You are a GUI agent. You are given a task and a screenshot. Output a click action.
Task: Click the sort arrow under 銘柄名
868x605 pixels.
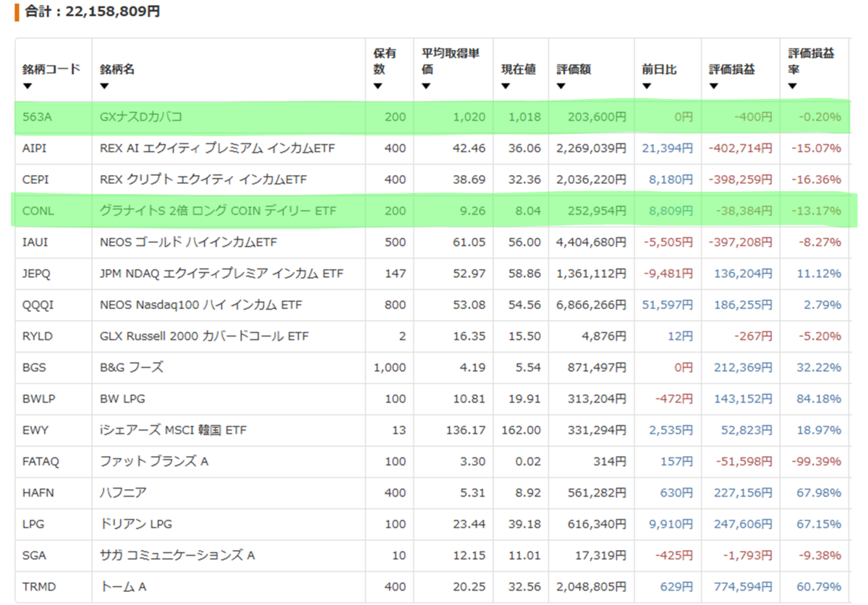104,86
